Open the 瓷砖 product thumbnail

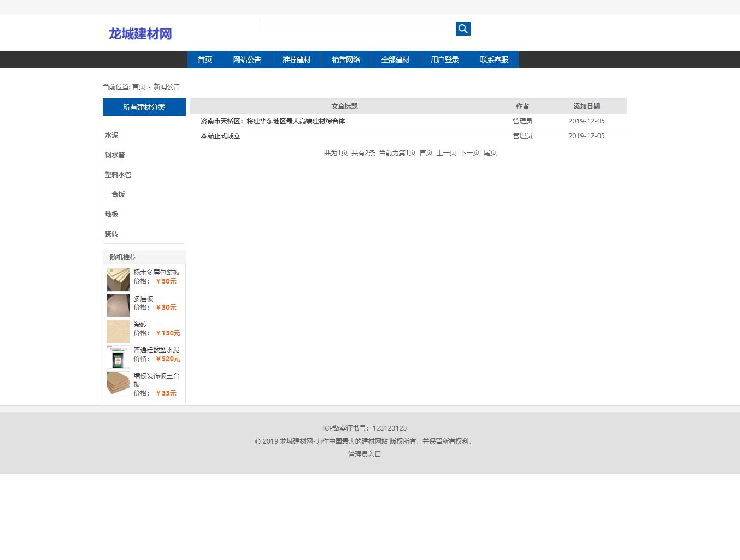(118, 331)
